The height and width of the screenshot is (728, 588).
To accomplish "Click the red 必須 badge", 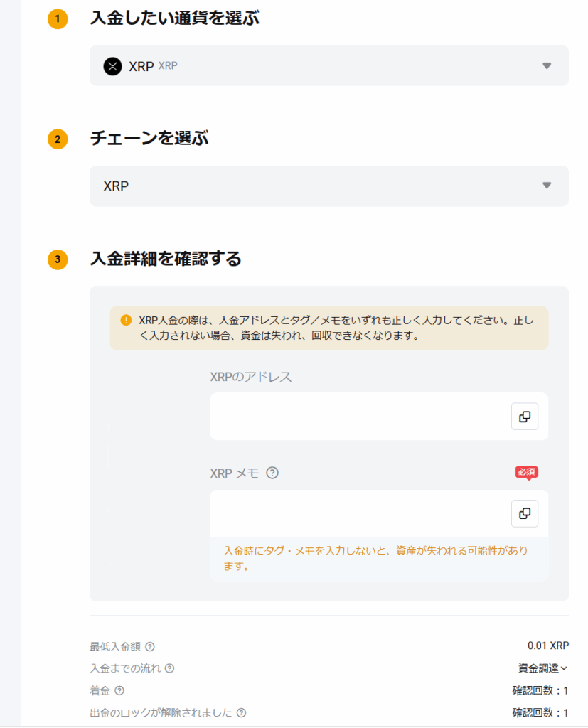I will pos(526,472).
